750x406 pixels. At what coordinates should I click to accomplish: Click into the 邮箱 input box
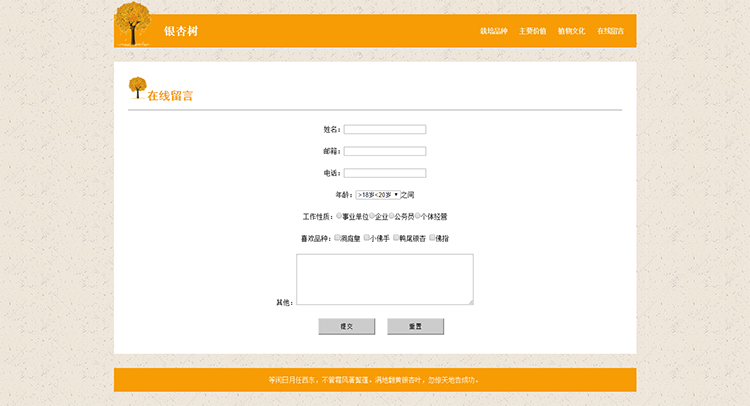click(x=384, y=151)
